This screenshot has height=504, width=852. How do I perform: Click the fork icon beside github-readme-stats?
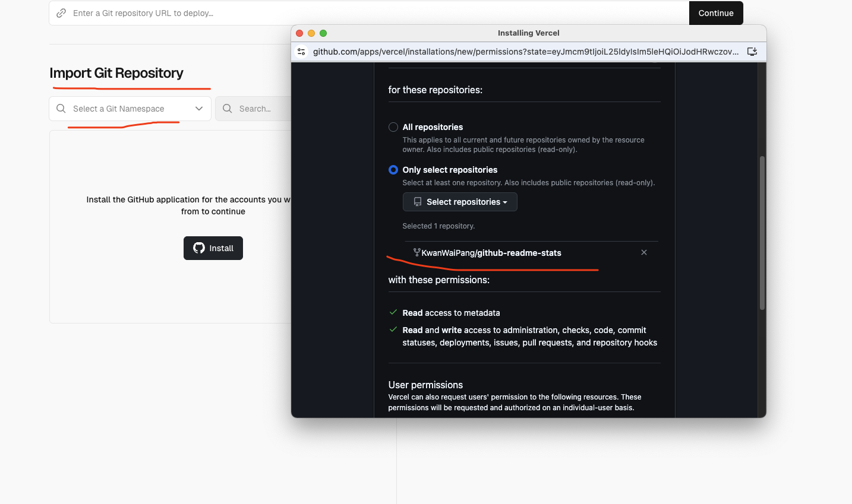[x=416, y=253]
